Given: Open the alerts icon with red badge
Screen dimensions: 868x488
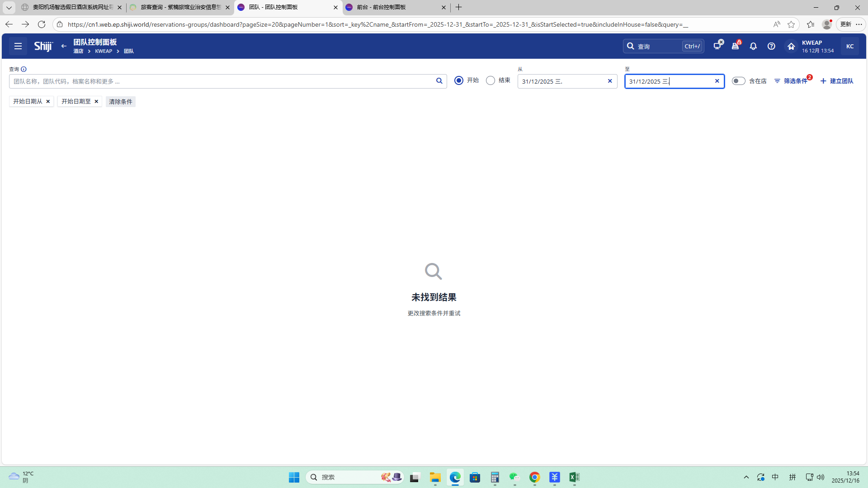Looking at the screenshot, I should pos(736,46).
